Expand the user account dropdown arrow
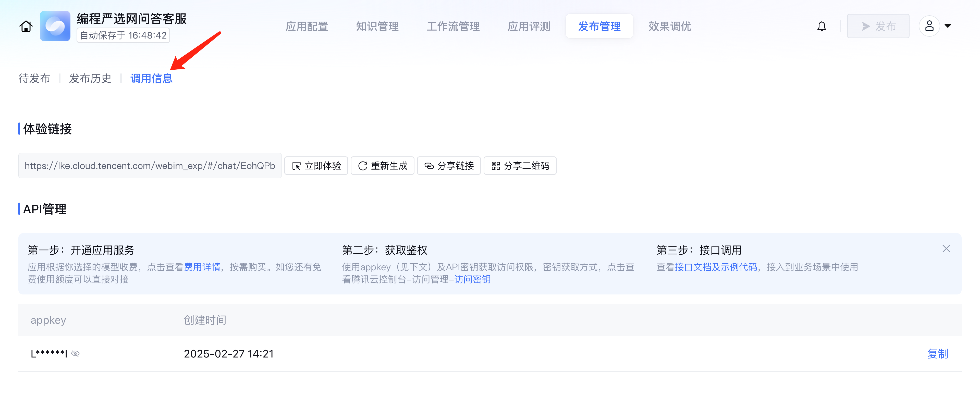 click(948, 26)
